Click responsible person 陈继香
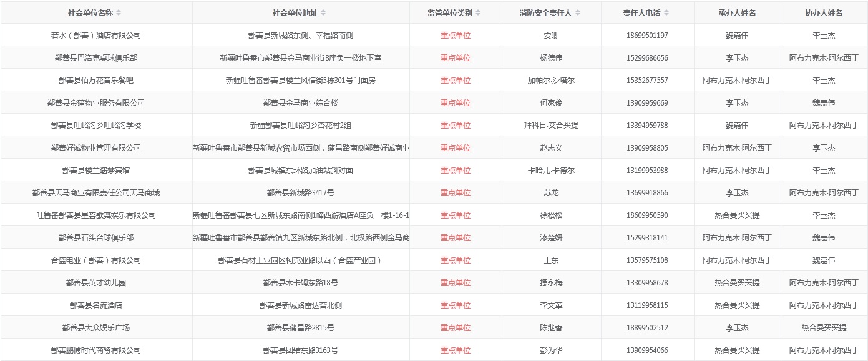This screenshot has height=361, width=868. point(551,328)
